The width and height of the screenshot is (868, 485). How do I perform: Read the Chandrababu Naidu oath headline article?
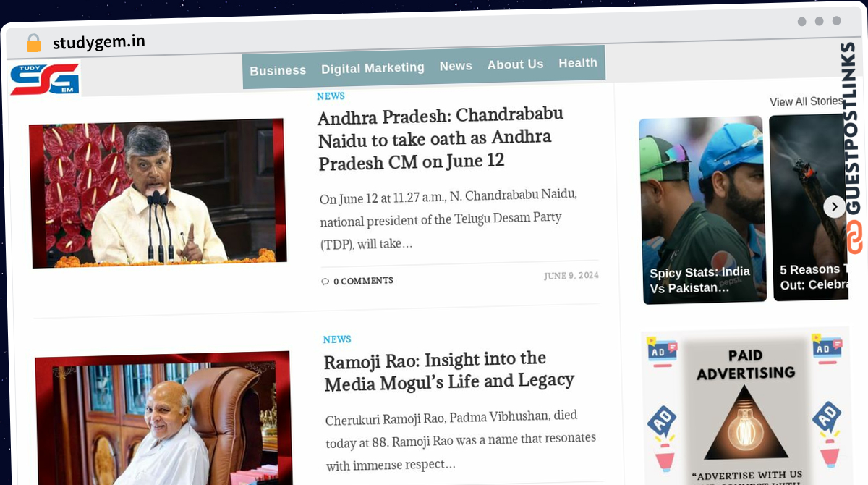point(441,138)
